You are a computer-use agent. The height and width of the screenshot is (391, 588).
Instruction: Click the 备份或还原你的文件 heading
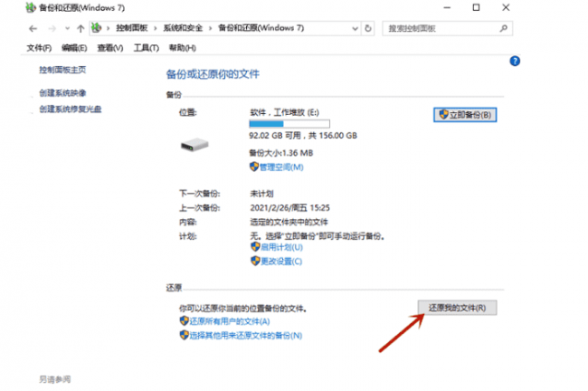[x=213, y=74]
